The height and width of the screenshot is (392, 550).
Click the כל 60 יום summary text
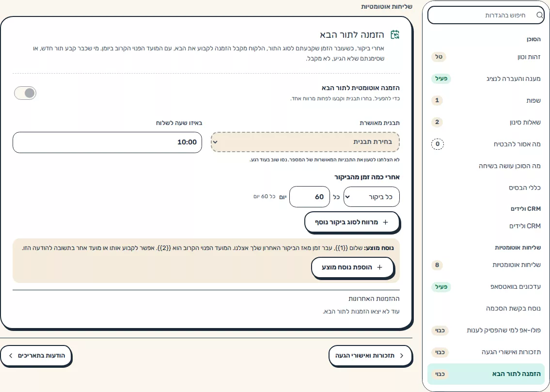tap(265, 196)
